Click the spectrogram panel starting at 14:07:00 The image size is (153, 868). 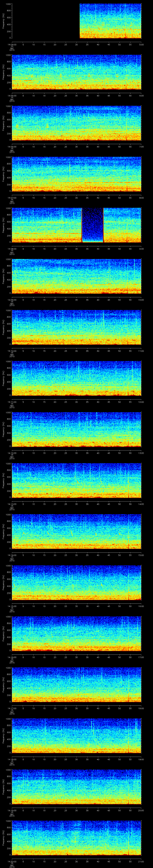click(x=77, y=174)
